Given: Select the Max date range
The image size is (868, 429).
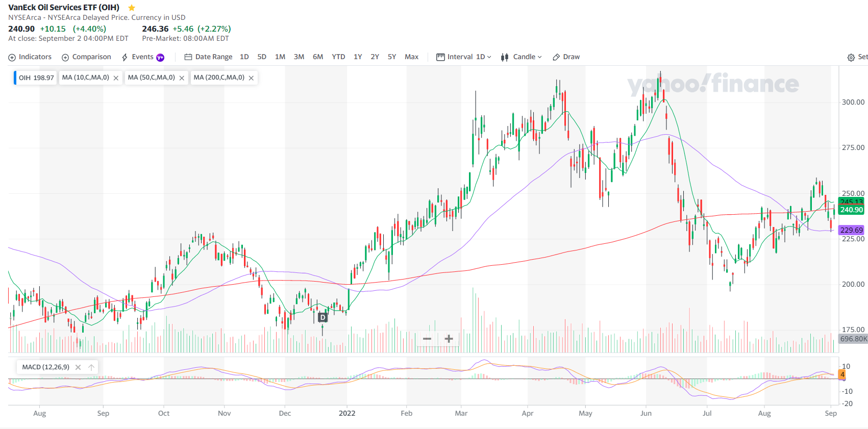Looking at the screenshot, I should 411,57.
